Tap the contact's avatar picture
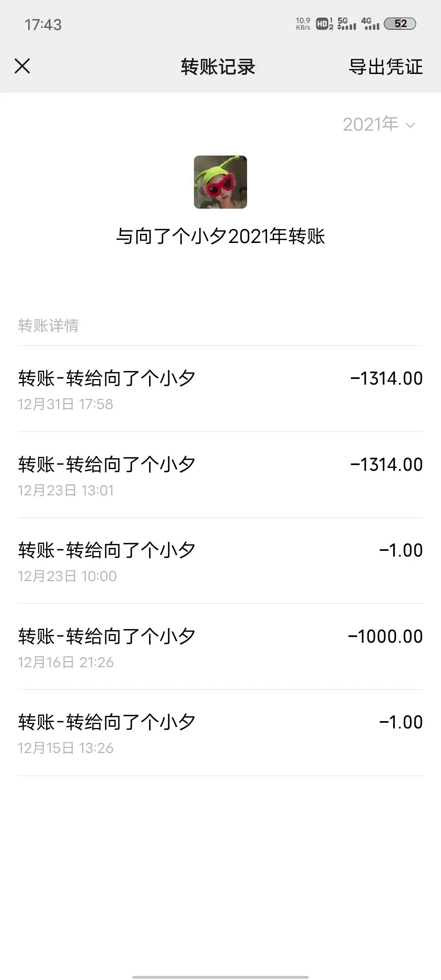 click(x=220, y=182)
